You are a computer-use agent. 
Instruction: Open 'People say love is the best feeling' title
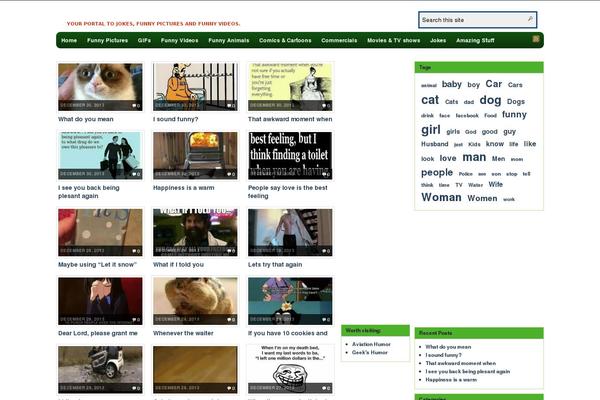[x=288, y=192]
